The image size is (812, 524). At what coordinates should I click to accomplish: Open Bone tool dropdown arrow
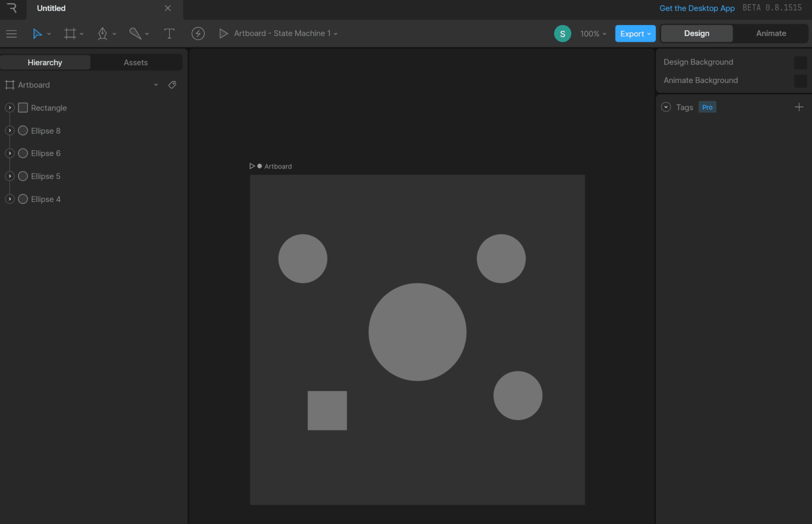tap(147, 34)
